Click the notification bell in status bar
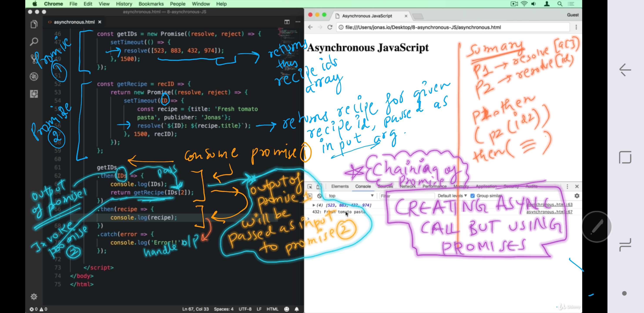Viewport: 644px width, 313px height. 297,309
